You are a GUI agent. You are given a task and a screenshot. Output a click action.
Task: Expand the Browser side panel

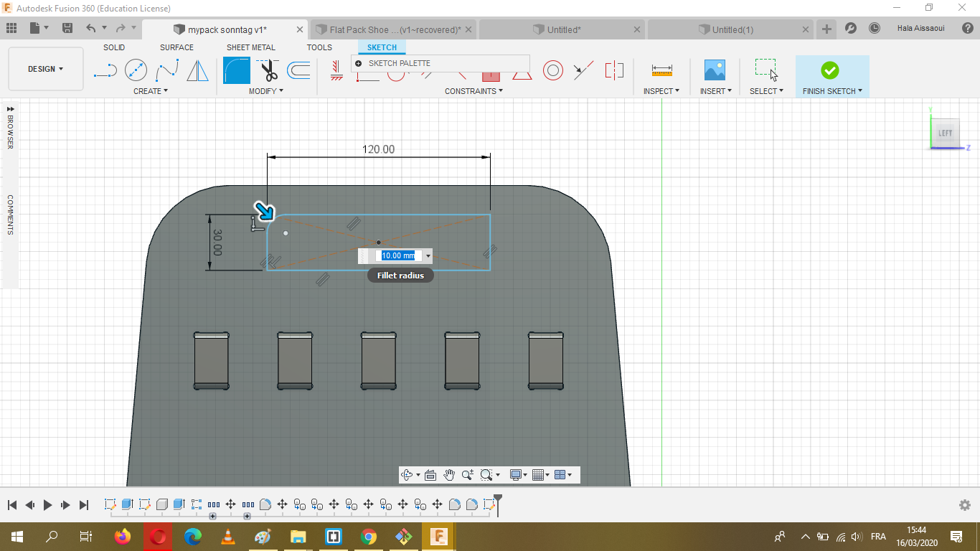click(10, 109)
